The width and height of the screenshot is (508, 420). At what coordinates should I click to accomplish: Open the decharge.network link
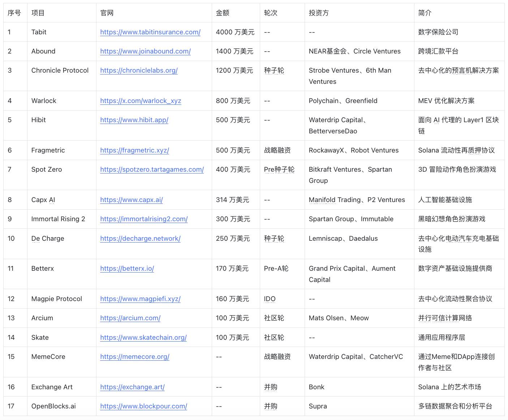point(140,239)
